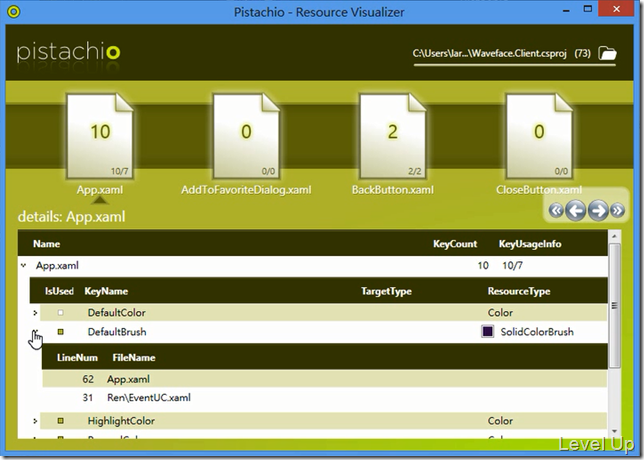Toggle IsUsed checkbox for DefaultBrush
This screenshot has height=460, width=644.
(60, 332)
